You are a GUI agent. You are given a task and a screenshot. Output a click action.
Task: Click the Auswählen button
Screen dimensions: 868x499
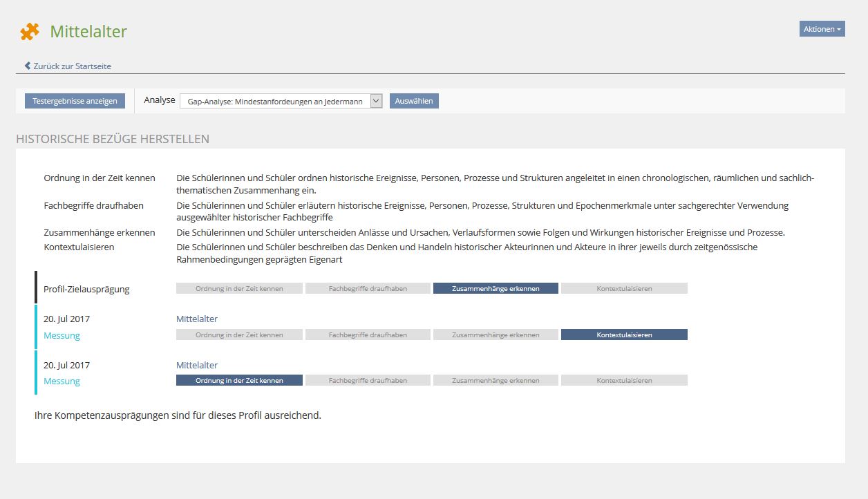(414, 101)
